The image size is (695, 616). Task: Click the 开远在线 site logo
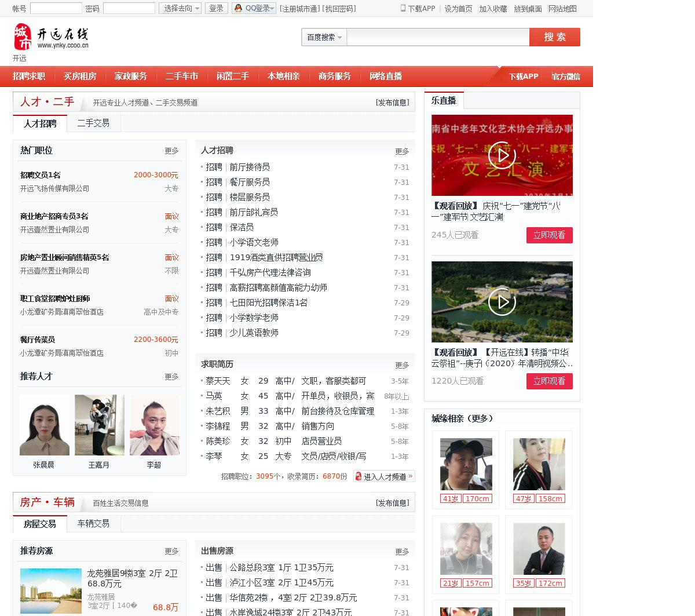click(x=52, y=37)
